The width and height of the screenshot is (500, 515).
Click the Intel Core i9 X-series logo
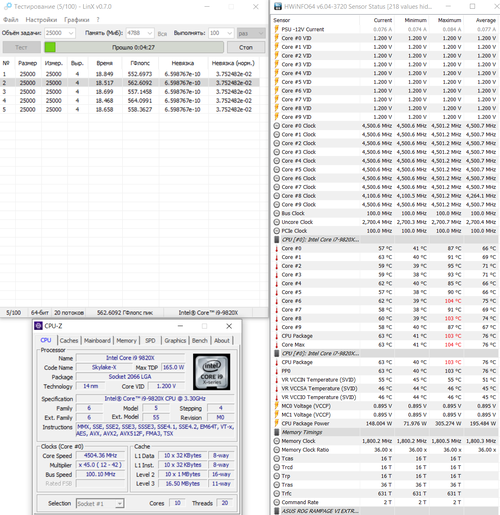click(212, 372)
